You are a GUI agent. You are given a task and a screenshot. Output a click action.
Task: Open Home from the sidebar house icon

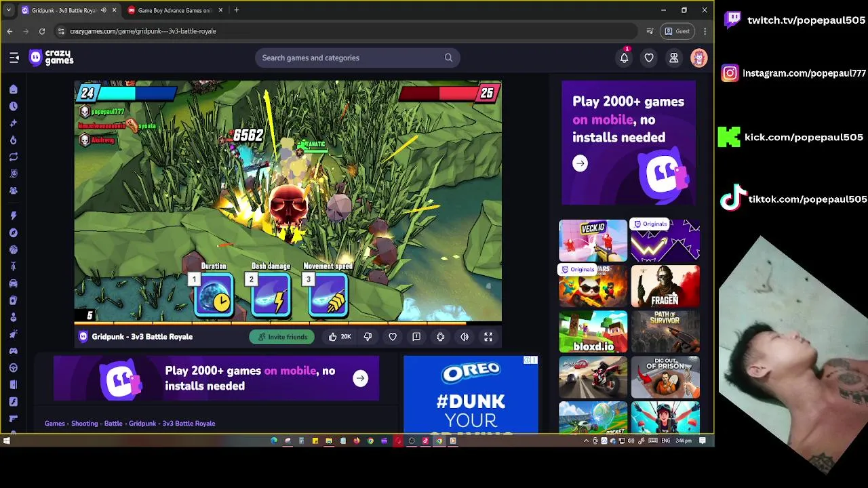click(13, 89)
